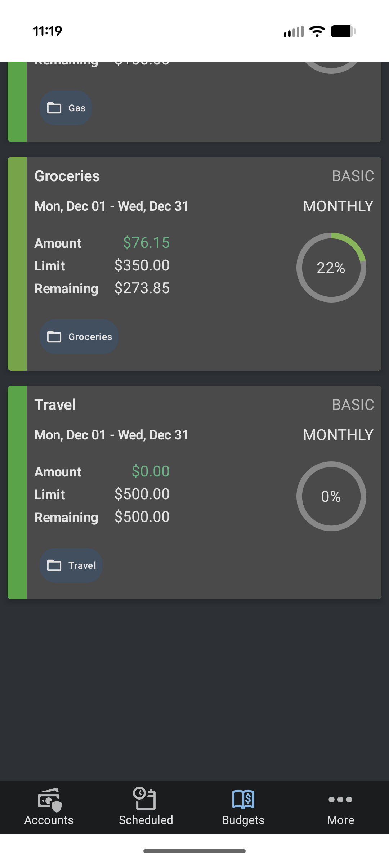The height and width of the screenshot is (868, 389).
Task: Click folder icon in Groceries chip
Action: pos(54,337)
